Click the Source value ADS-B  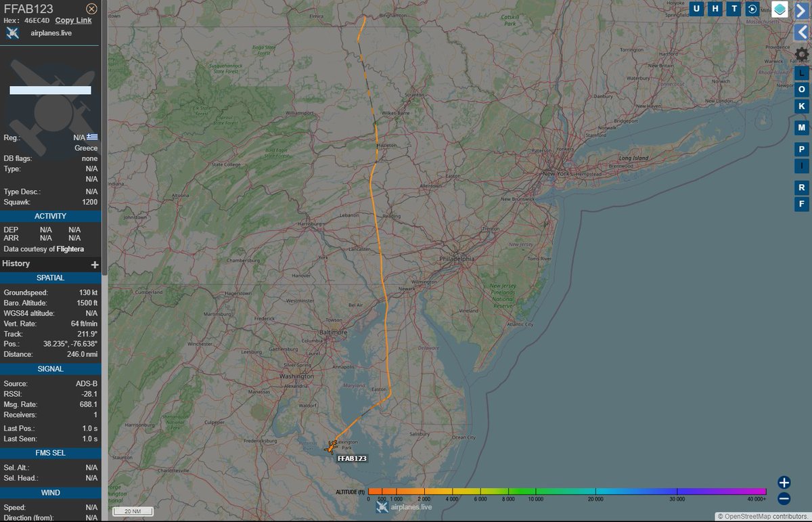pyautogui.click(x=87, y=383)
